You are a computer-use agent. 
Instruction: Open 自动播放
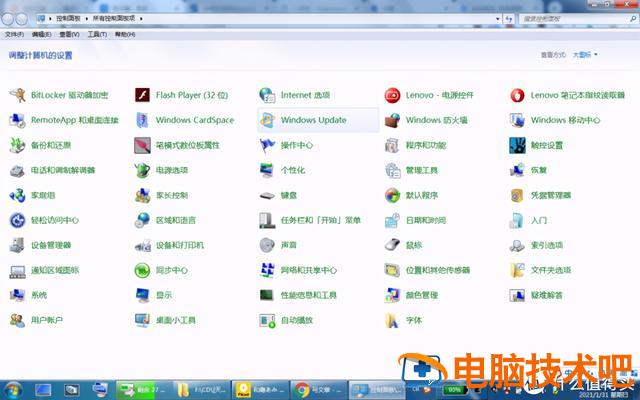pyautogui.click(x=287, y=320)
